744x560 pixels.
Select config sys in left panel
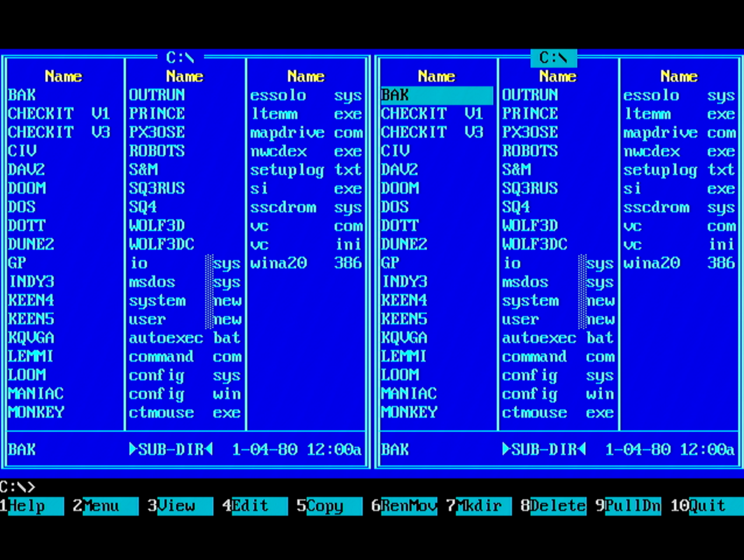pos(185,375)
